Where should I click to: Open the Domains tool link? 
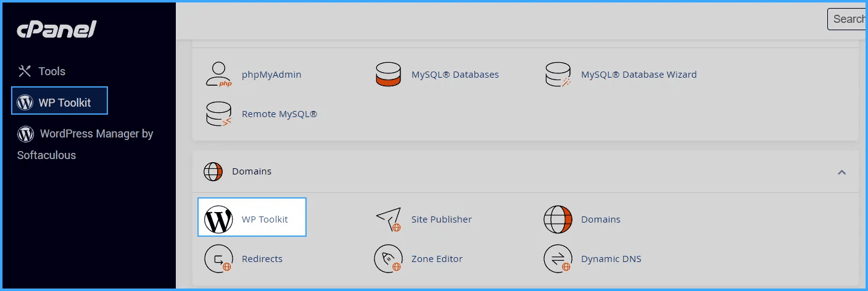coord(601,219)
